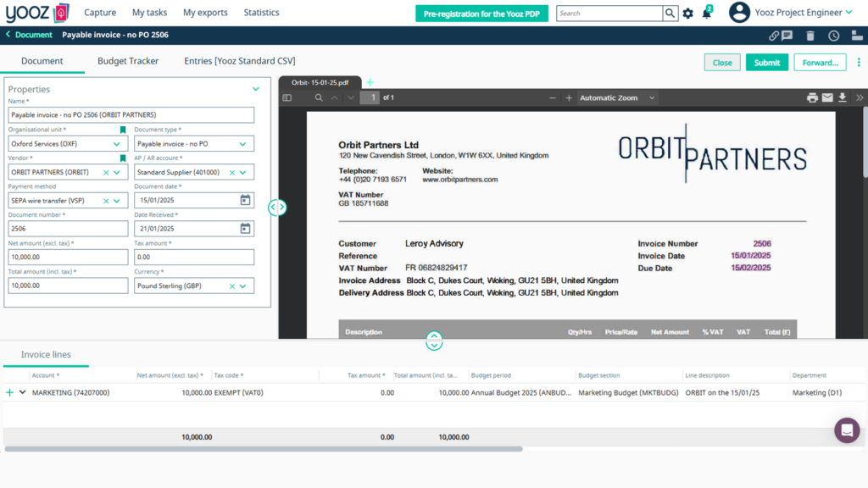Go to the Statistics menu
This screenshot has height=488, width=868.
point(261,12)
